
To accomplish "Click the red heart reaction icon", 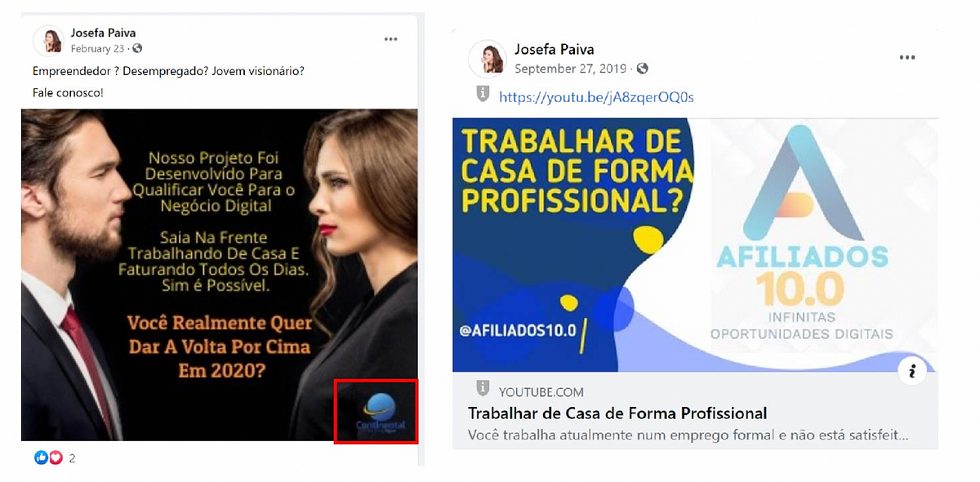I will (56, 457).
